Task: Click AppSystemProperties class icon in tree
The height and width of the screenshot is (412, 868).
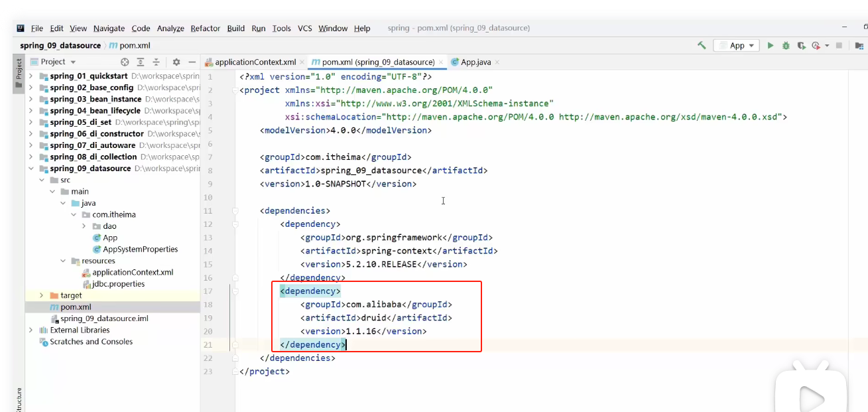Action: pyautogui.click(x=97, y=249)
